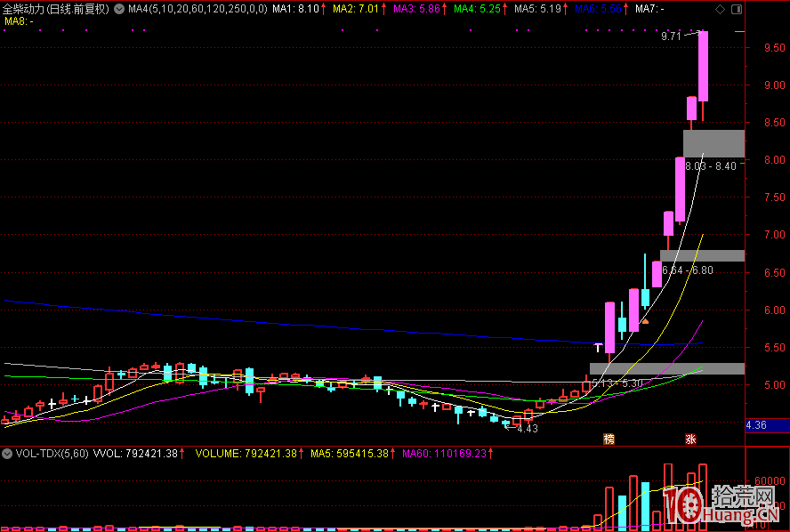Click the diamond marker icon at top right

721,9
